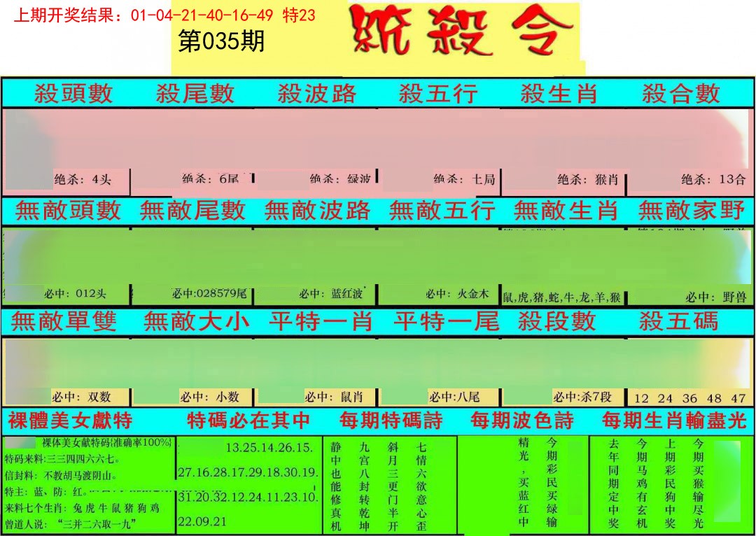Click the 必中: 028579尾 label
This screenshot has width=756, height=536.
pyautogui.click(x=209, y=295)
